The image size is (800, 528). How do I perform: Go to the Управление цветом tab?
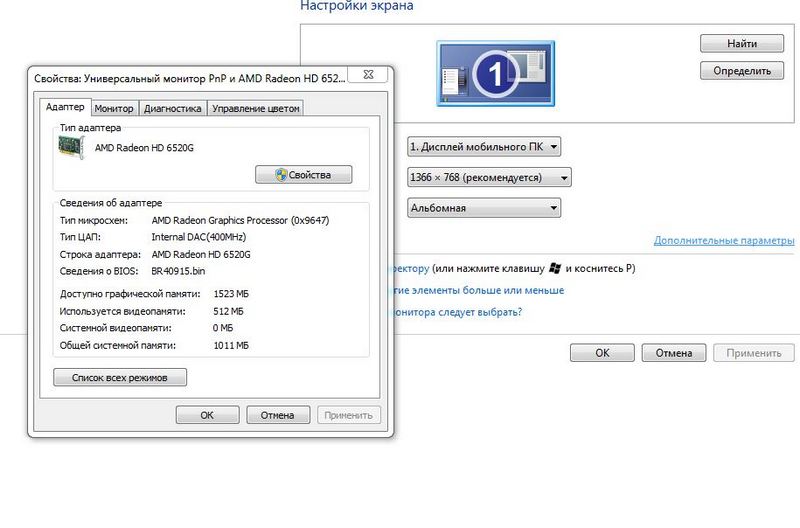[x=255, y=108]
